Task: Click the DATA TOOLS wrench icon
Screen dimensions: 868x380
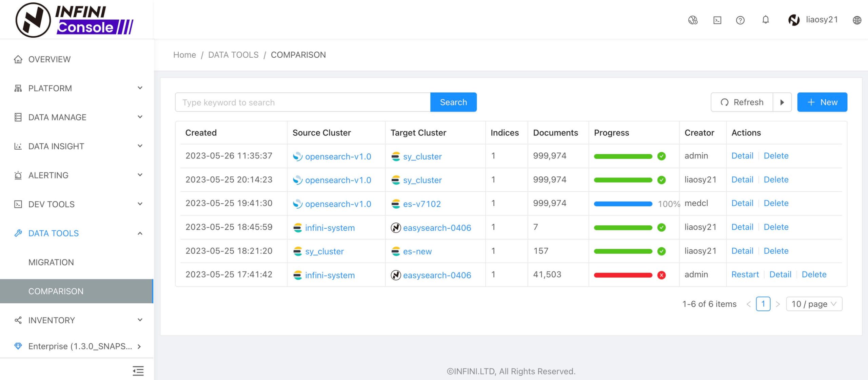Action: [x=18, y=233]
